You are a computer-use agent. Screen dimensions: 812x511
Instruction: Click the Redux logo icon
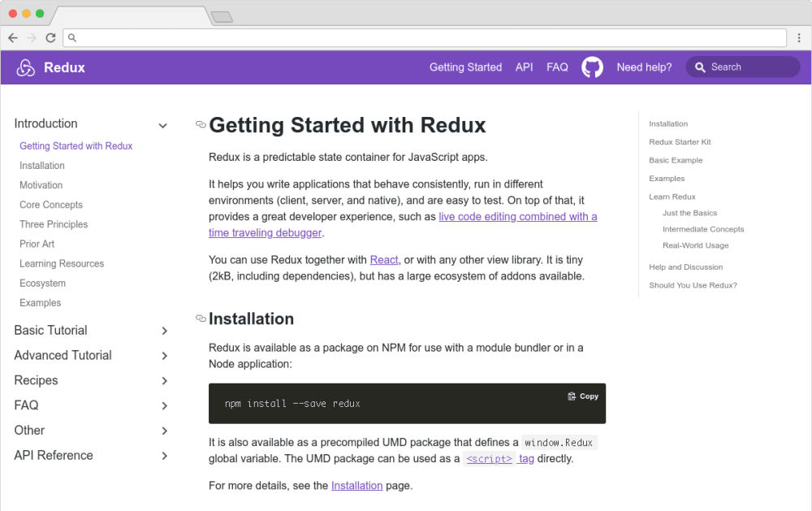click(25, 67)
